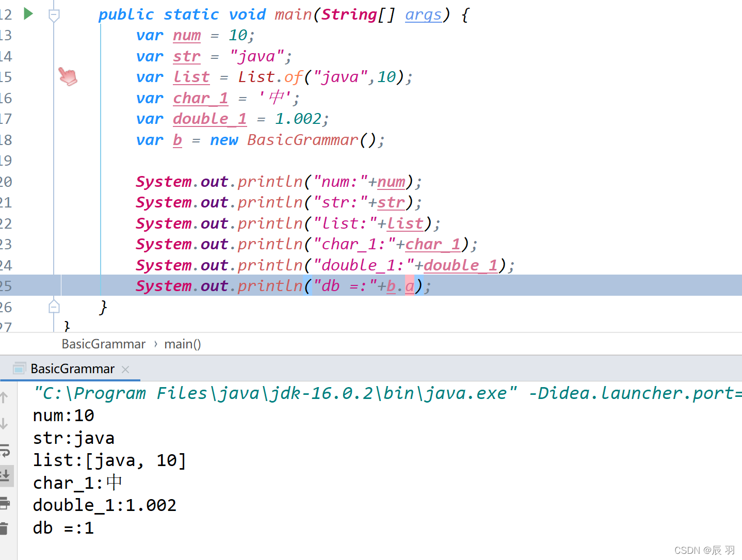Collapse main method using top fold marker
The image size is (742, 560).
pyautogui.click(x=54, y=15)
